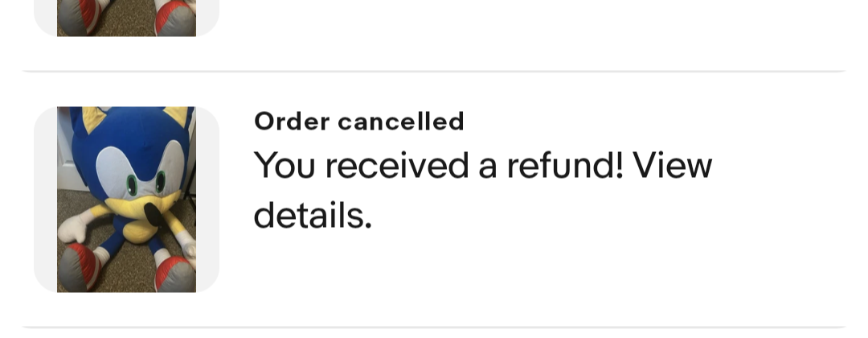Open the "You received a refund!" message
Viewport: 868px width, 338px height.
(483, 190)
